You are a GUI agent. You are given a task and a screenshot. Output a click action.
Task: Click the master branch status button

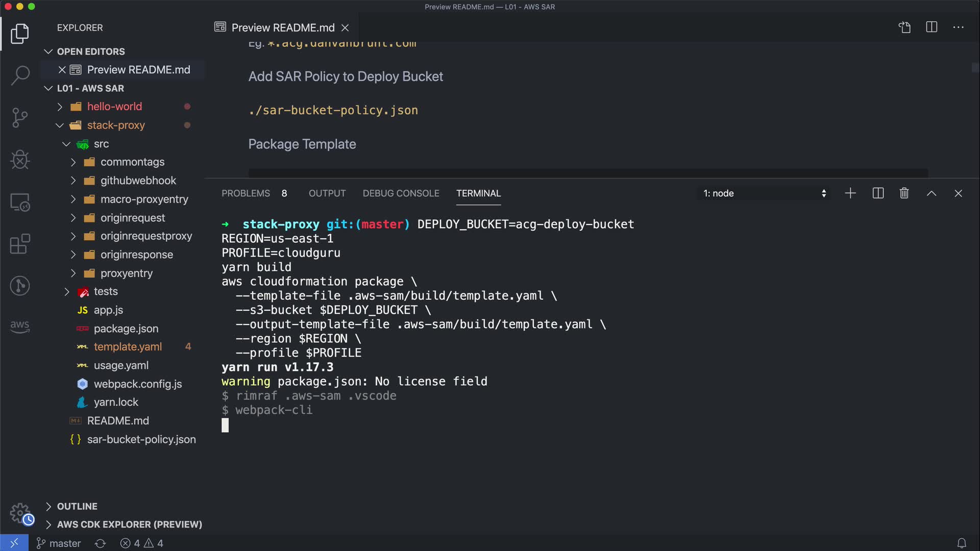click(59, 543)
